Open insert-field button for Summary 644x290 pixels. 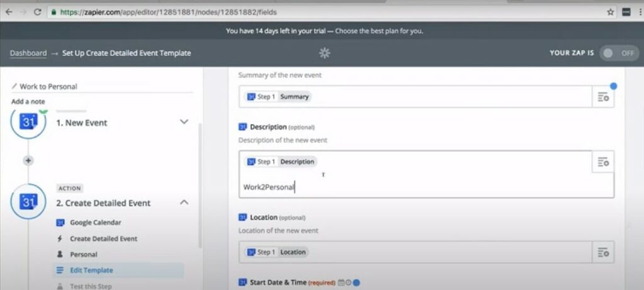click(603, 97)
